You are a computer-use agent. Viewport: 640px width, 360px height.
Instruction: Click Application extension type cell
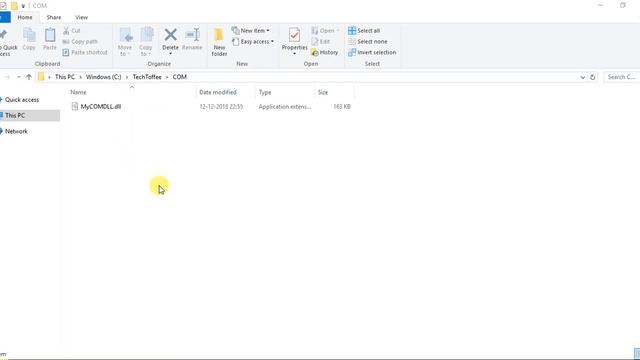click(x=285, y=107)
